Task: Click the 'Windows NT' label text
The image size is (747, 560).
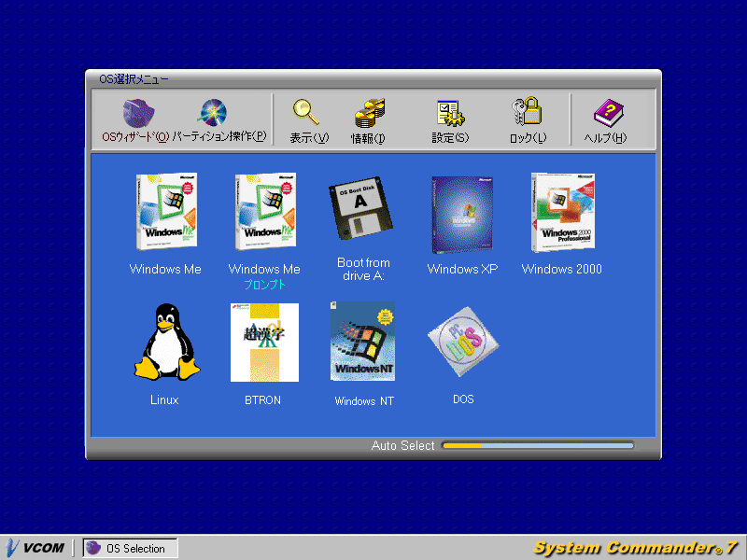Action: [x=364, y=401]
